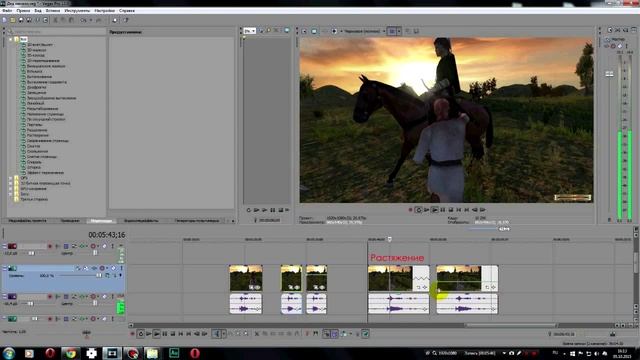
Task: Click preview on external monitor icon
Action: click(314, 31)
